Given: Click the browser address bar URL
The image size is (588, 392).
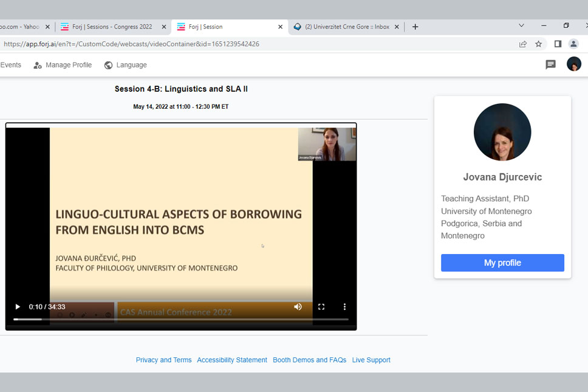Looking at the screenshot, I should tap(132, 44).
